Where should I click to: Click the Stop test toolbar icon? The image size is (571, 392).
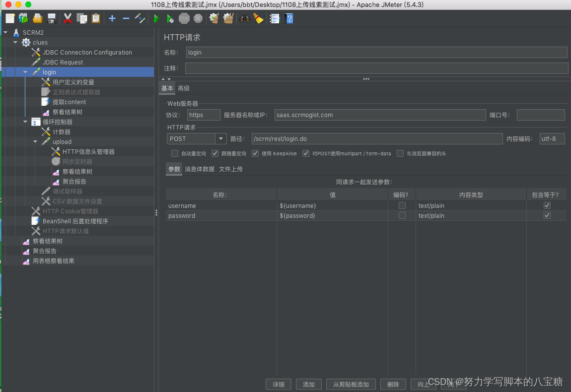click(x=184, y=18)
